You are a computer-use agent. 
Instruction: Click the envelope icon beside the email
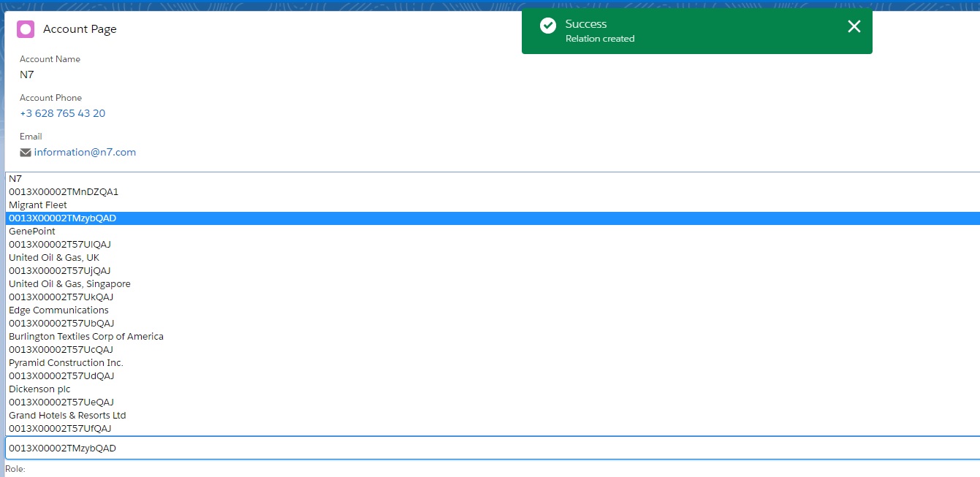click(x=25, y=152)
